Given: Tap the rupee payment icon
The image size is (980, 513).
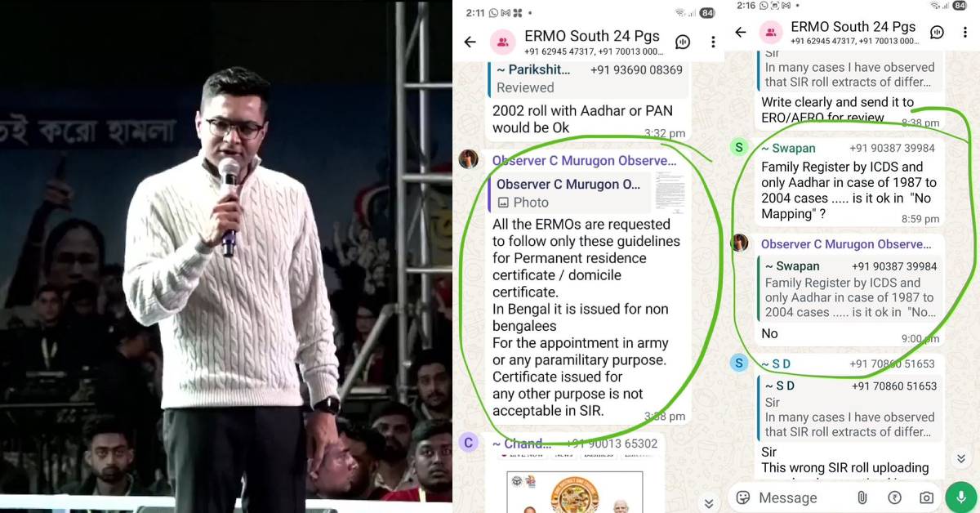Looking at the screenshot, I should (x=894, y=497).
